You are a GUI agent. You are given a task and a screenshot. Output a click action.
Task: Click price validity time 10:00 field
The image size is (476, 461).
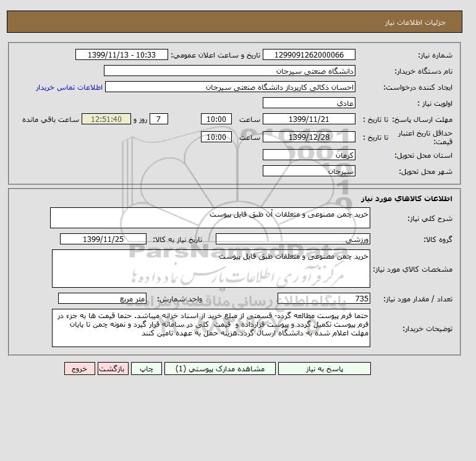(216, 137)
